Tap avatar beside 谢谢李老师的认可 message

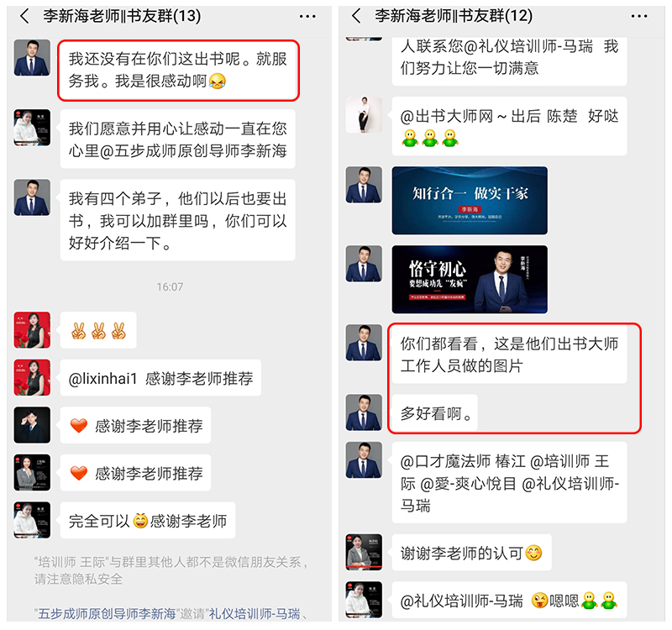(364, 552)
